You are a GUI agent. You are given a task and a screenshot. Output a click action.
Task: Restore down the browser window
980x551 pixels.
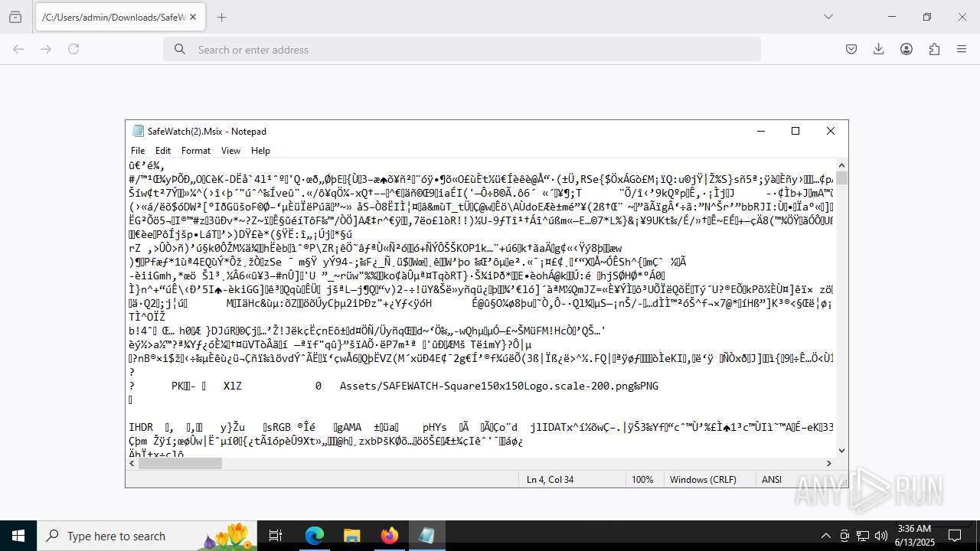point(927,17)
